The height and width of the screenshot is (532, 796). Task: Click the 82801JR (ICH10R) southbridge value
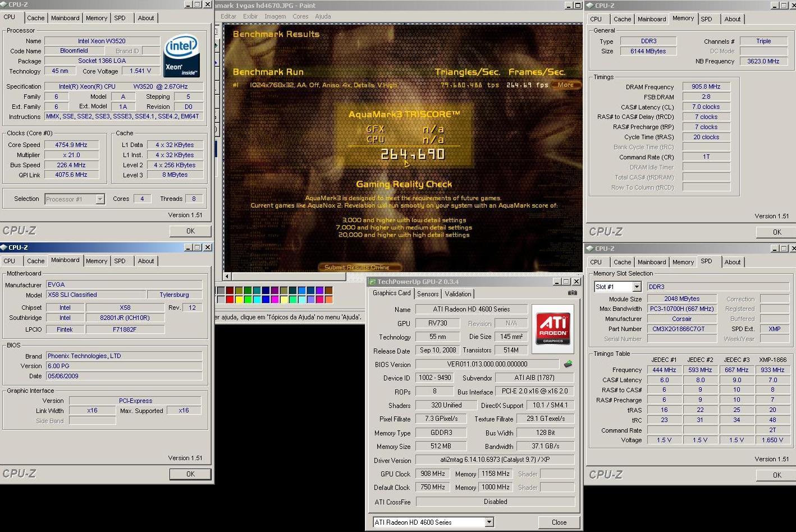[125, 318]
